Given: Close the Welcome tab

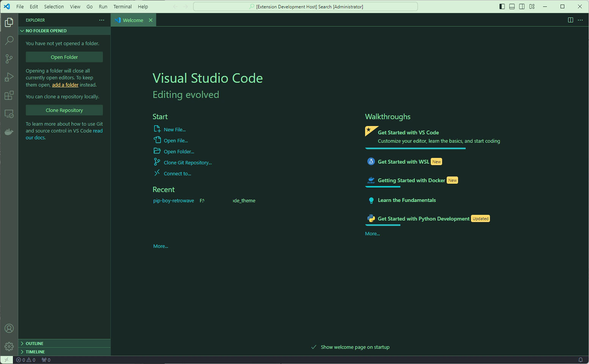Looking at the screenshot, I should (x=151, y=20).
